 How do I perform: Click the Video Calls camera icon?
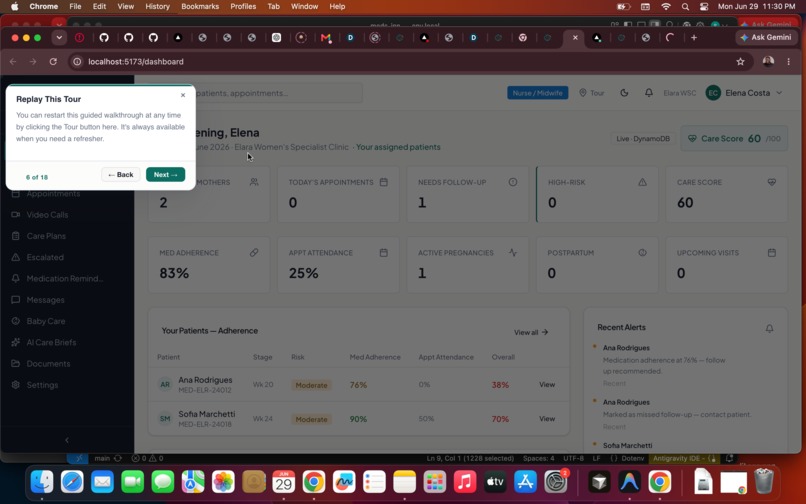pos(16,215)
